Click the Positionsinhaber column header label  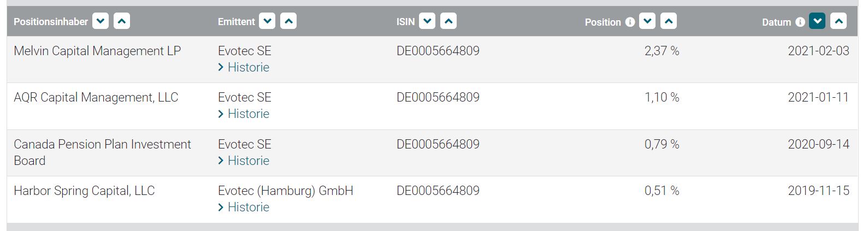pos(51,22)
